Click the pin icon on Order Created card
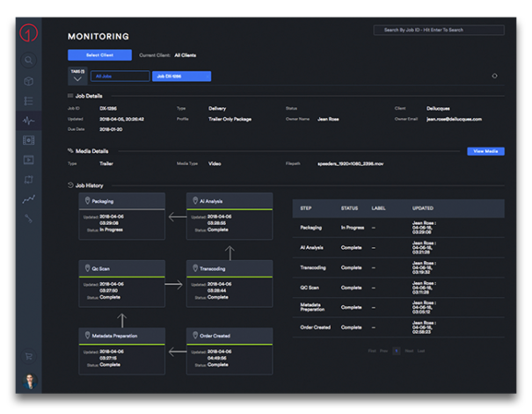This screenshot has width=532, height=414. tap(195, 336)
